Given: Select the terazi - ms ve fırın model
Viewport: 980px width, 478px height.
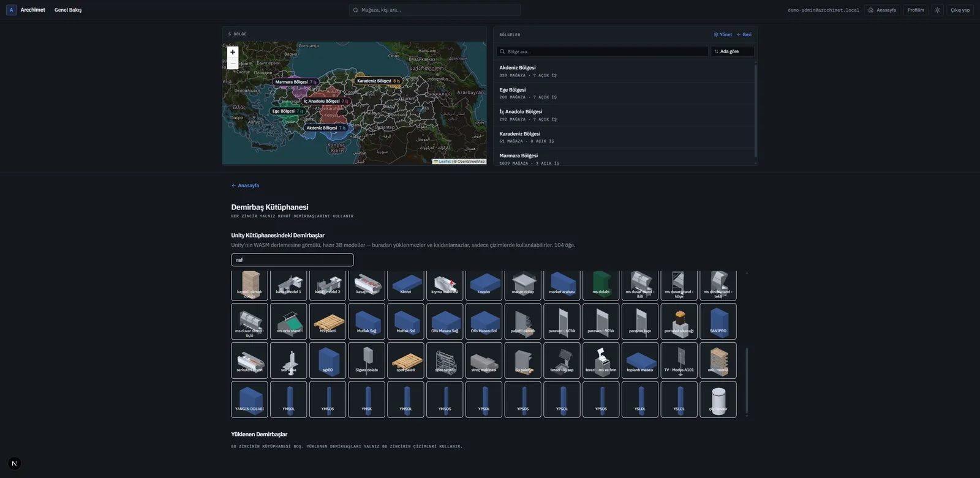Looking at the screenshot, I should [601, 360].
